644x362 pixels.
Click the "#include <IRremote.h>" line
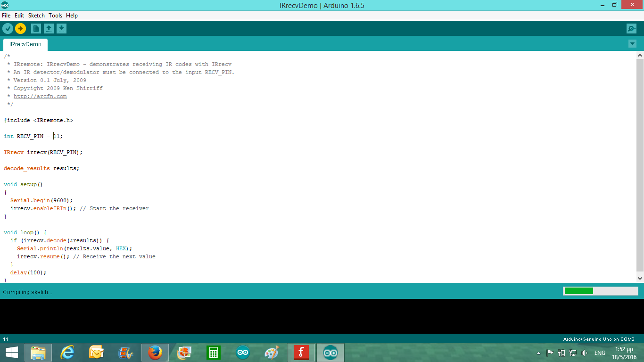(x=39, y=121)
